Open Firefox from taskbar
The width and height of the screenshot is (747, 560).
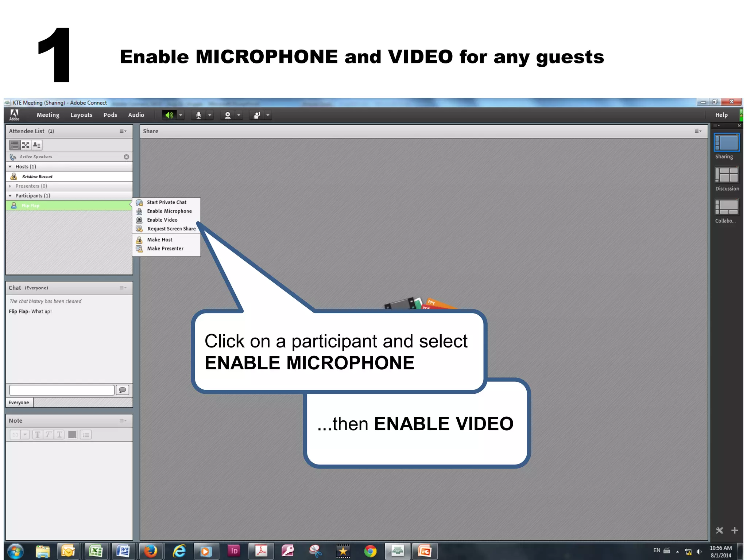(150, 551)
